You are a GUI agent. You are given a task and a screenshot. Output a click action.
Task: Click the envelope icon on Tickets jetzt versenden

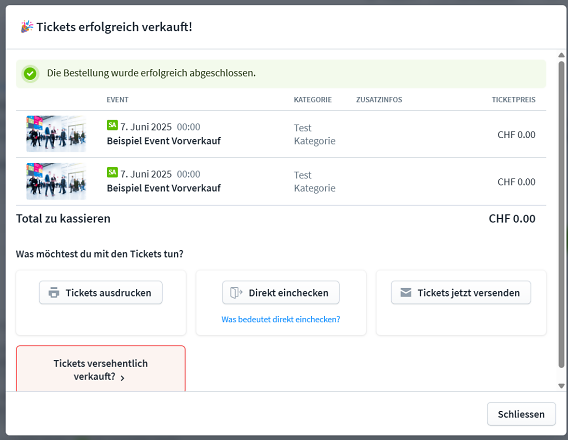(406, 293)
